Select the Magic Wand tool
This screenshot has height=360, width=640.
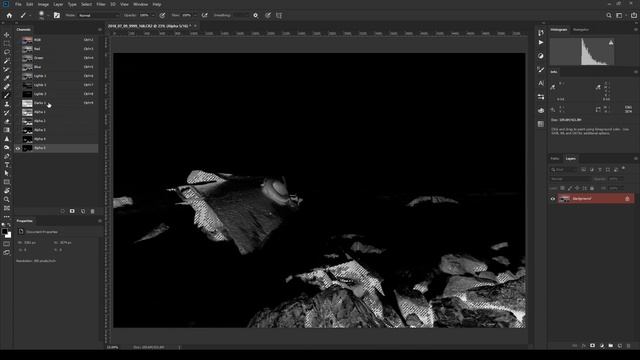click(7, 60)
